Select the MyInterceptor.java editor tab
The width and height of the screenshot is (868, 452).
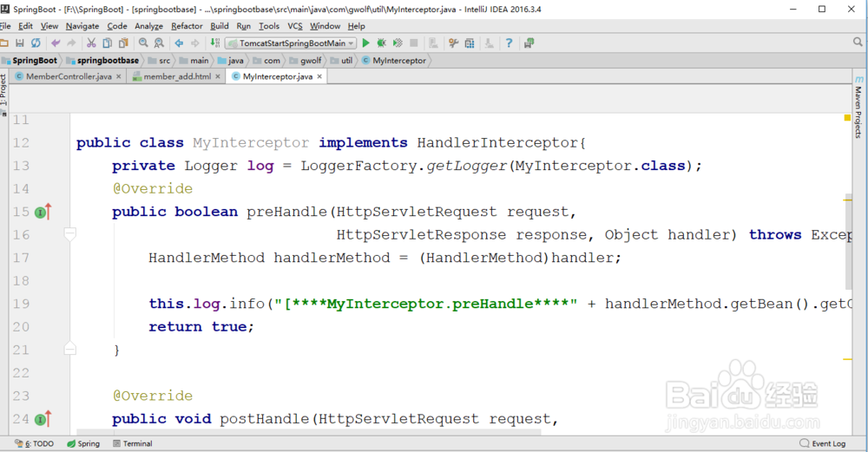point(278,76)
